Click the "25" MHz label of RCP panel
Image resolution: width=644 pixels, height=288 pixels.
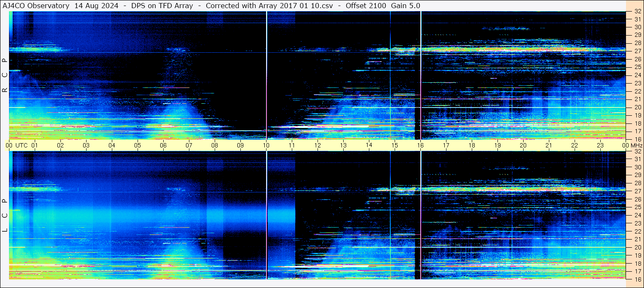point(638,67)
